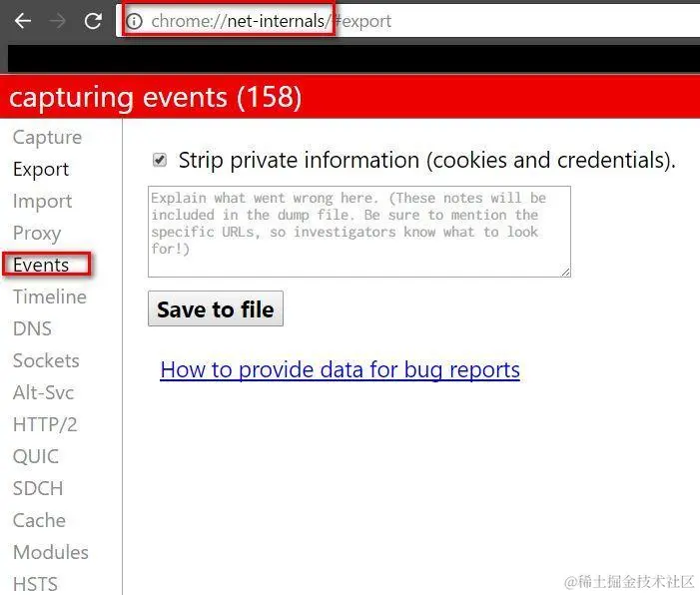Go to the QUIC tab
Image resolution: width=700 pixels, height=595 pixels.
36,456
